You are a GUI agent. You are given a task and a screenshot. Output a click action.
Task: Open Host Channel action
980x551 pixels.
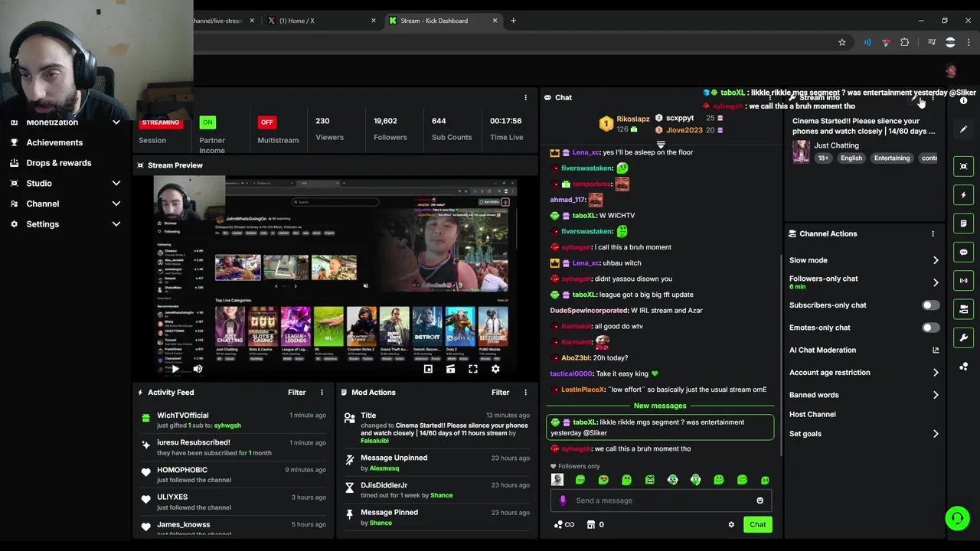(x=812, y=415)
